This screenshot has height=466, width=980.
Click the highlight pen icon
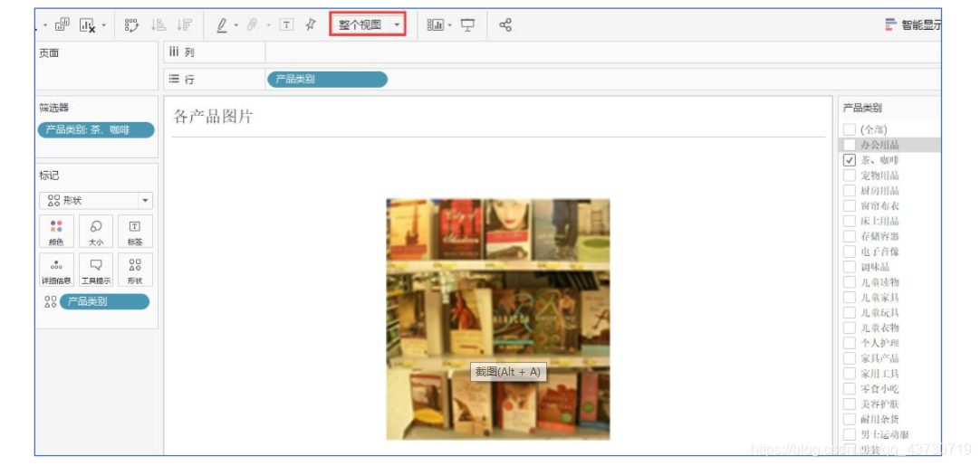point(222,25)
